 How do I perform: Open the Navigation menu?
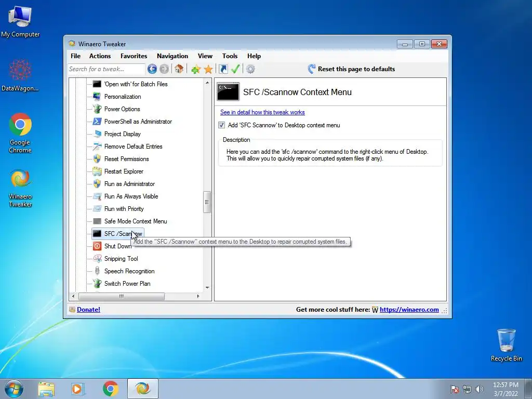click(172, 56)
